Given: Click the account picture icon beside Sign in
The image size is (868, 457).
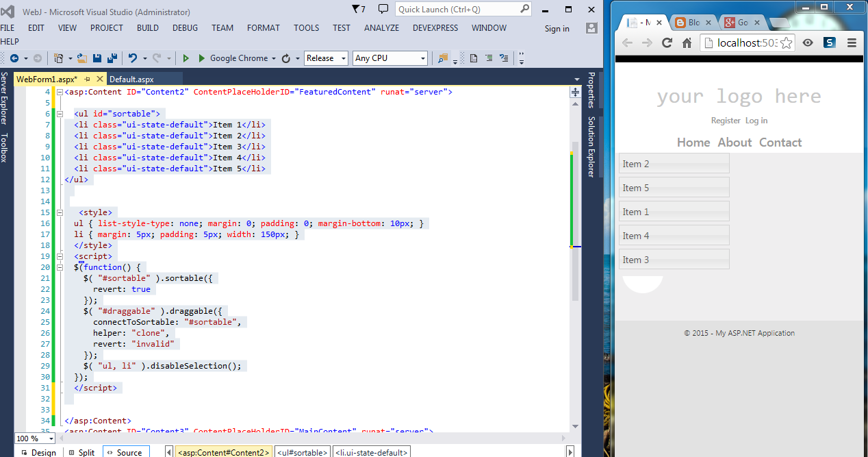Looking at the screenshot, I should 591,28.
